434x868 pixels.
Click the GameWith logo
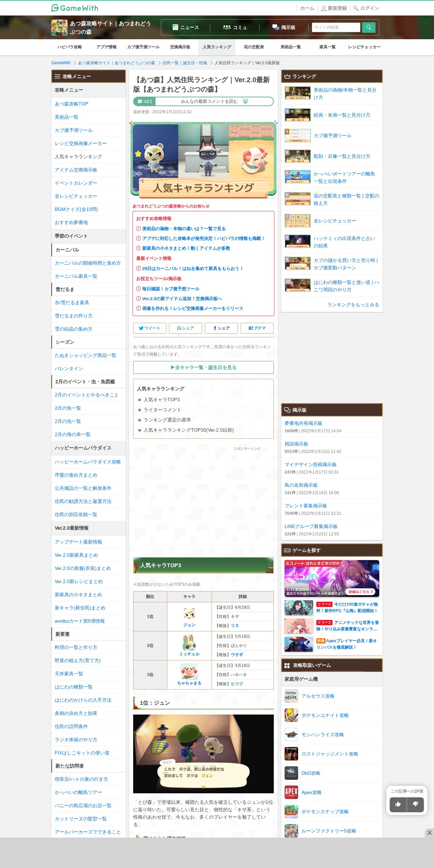click(75, 8)
